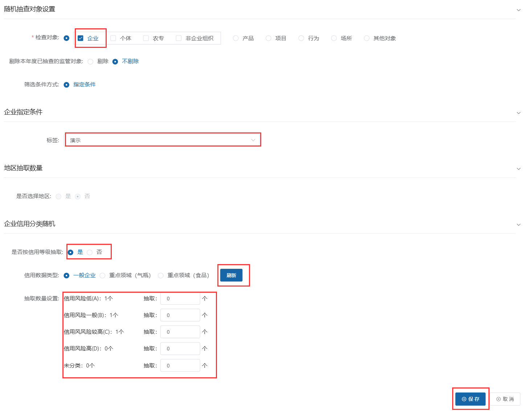Check the 农专 checkbox
This screenshot has height=411, width=532.
coord(146,38)
